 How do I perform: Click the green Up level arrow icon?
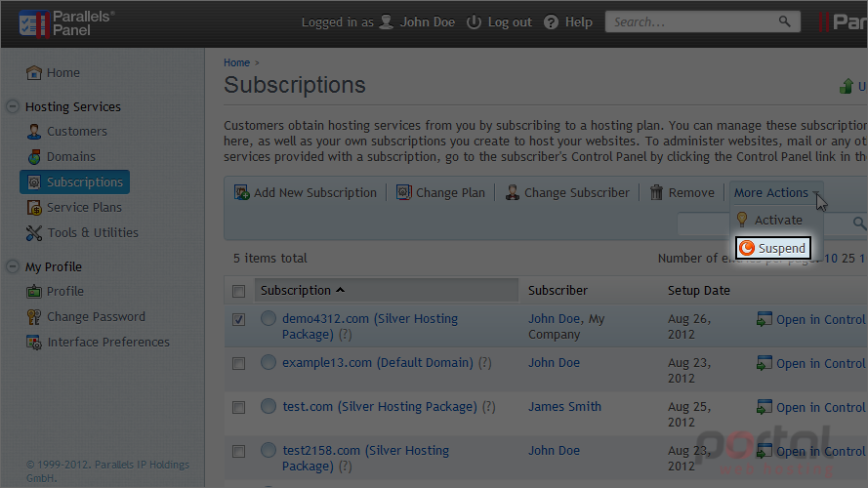(846, 86)
